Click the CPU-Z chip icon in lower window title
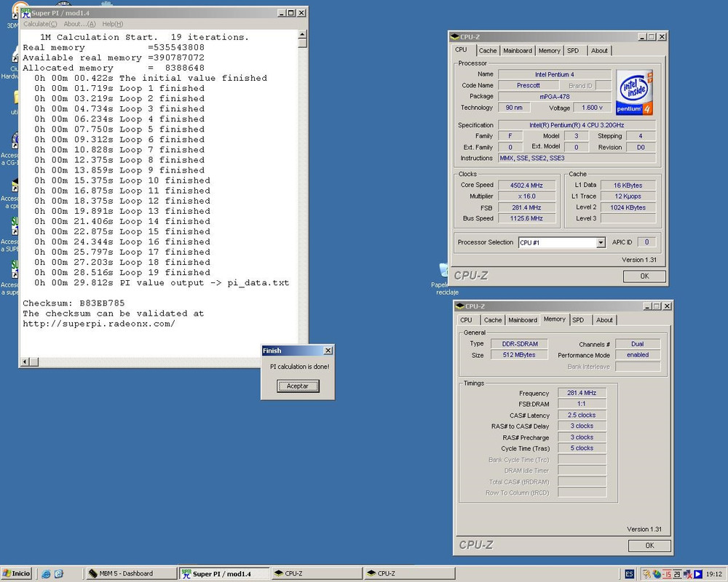The width and height of the screenshot is (728, 582). pyautogui.click(x=460, y=306)
